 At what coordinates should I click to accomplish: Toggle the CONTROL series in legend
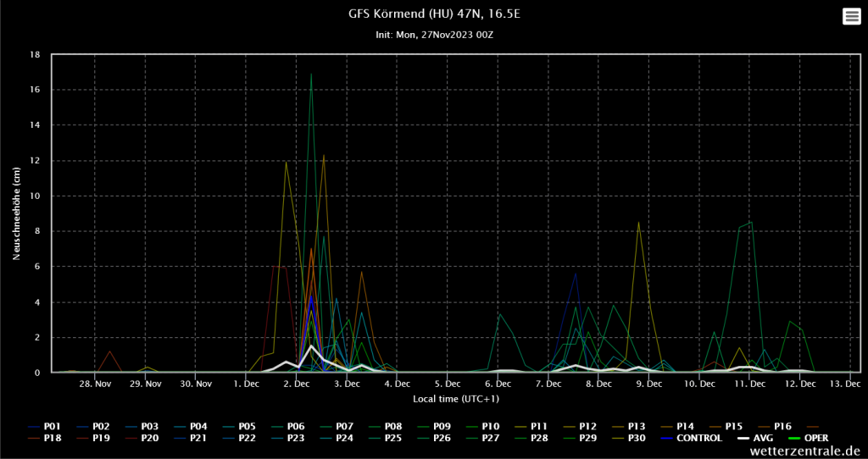(699, 438)
